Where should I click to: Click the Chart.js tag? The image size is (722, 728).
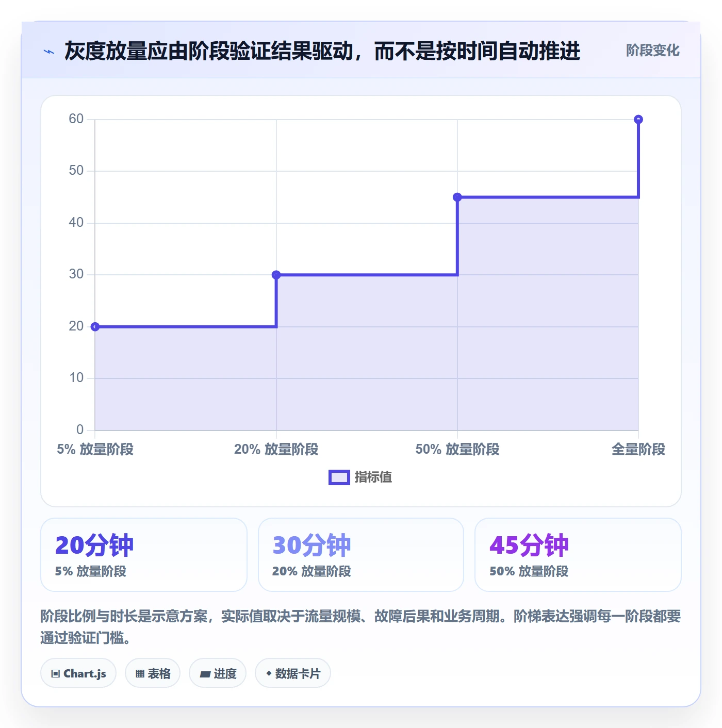point(78,673)
